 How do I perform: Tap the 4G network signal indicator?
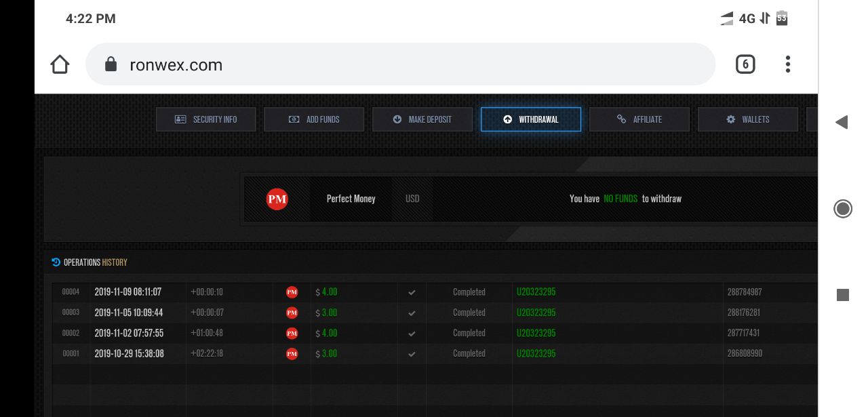(x=746, y=19)
